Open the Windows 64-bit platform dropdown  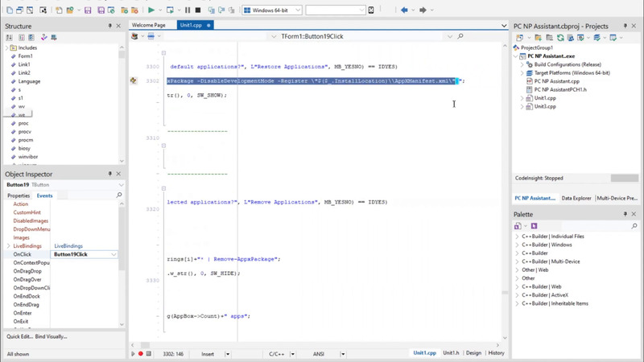coord(297,10)
